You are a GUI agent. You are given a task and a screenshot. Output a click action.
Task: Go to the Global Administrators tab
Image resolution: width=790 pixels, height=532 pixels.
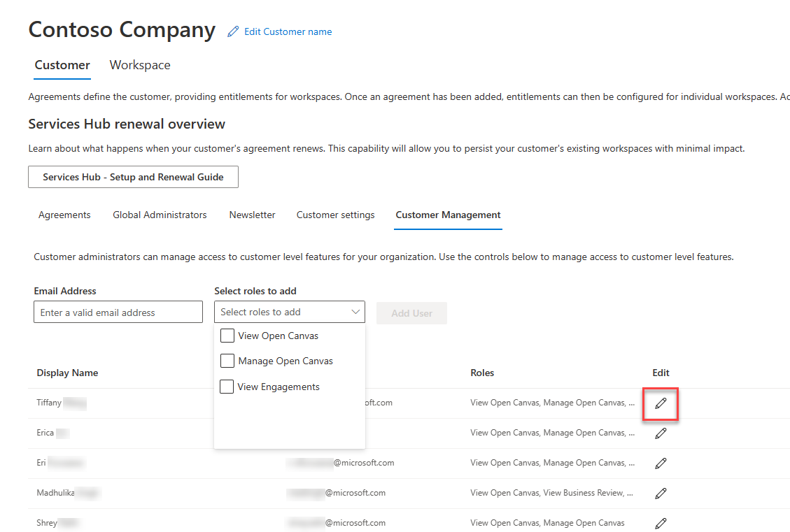(160, 215)
